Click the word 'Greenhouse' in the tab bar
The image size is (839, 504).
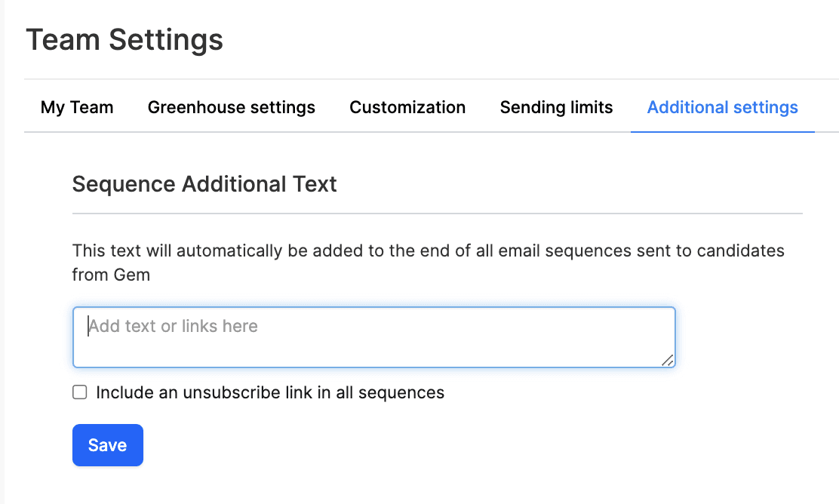pos(189,107)
